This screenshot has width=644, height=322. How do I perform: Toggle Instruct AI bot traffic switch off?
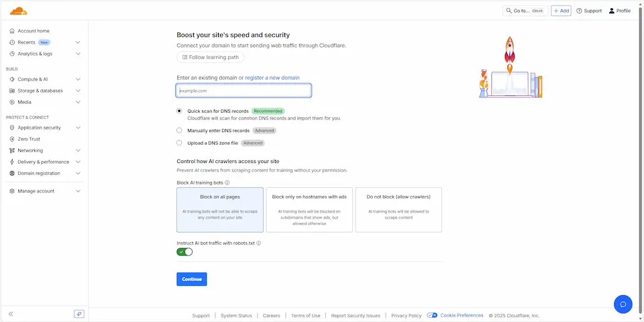pos(184,252)
